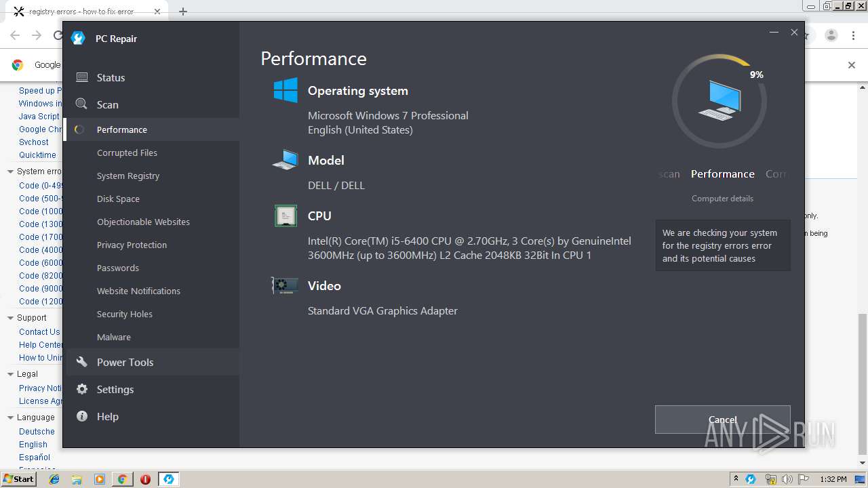The height and width of the screenshot is (488, 868).
Task: Go back in Chrome
Action: pyautogui.click(x=15, y=35)
